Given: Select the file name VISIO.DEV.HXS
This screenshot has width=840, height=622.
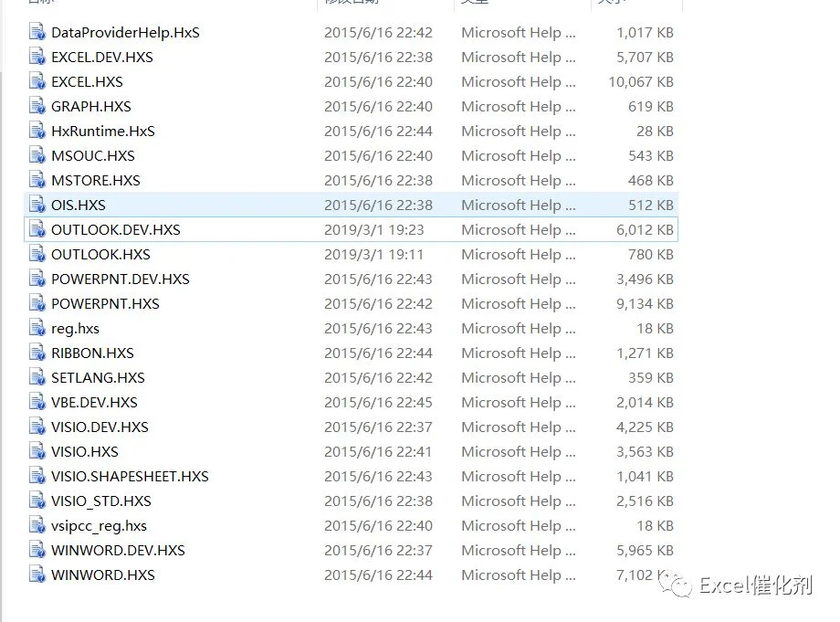Looking at the screenshot, I should click(x=100, y=427).
